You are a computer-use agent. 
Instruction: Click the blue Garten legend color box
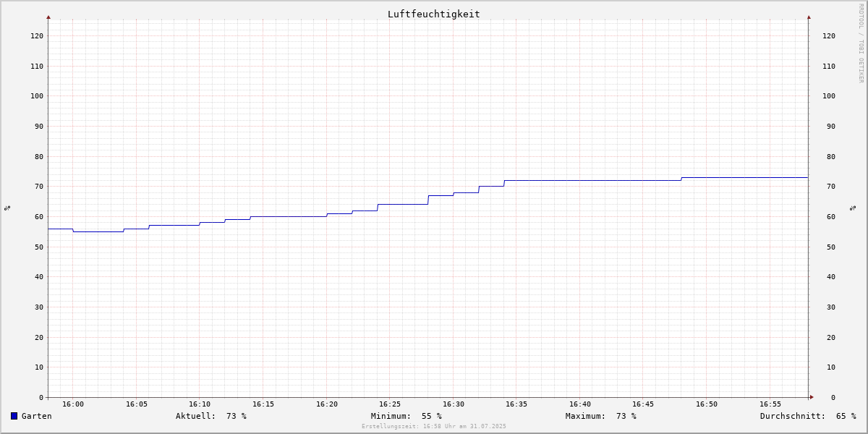pos(14,416)
